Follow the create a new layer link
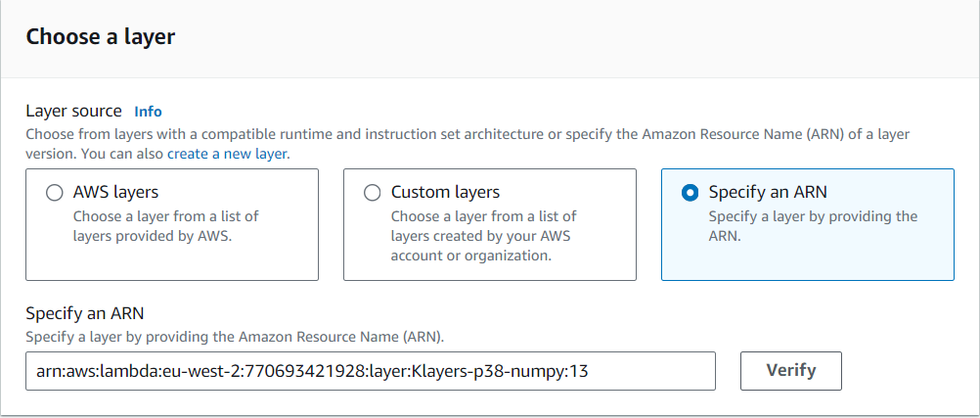 [x=228, y=154]
